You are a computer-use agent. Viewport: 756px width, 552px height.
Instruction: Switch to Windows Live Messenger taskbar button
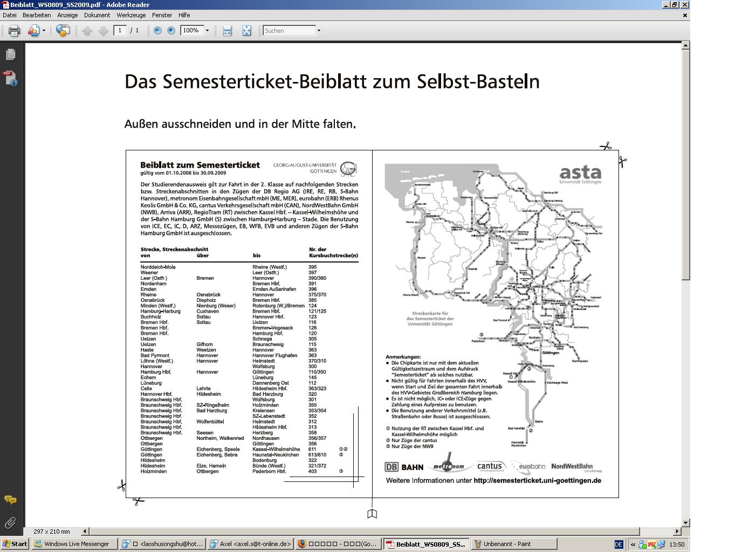point(74,543)
